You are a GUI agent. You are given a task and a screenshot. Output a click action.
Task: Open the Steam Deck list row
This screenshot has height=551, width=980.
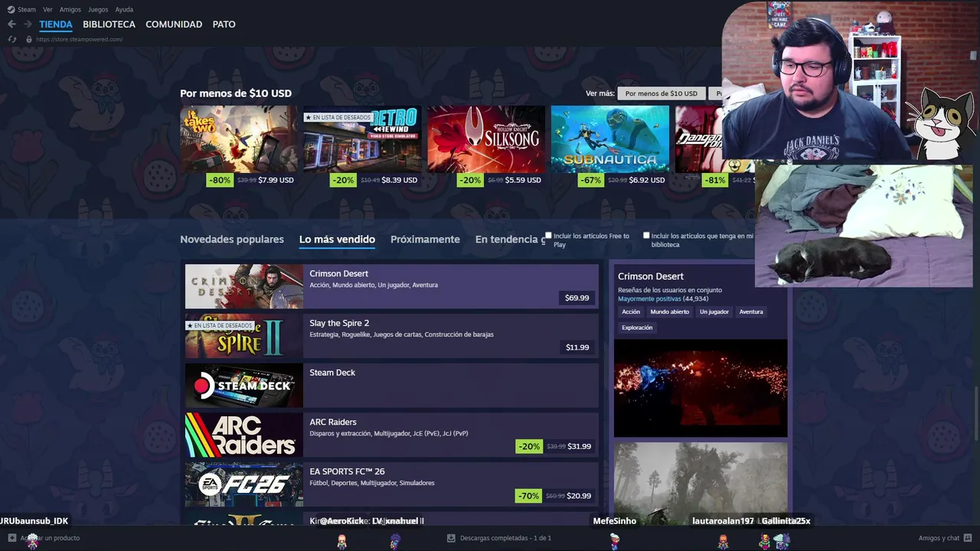pos(392,385)
